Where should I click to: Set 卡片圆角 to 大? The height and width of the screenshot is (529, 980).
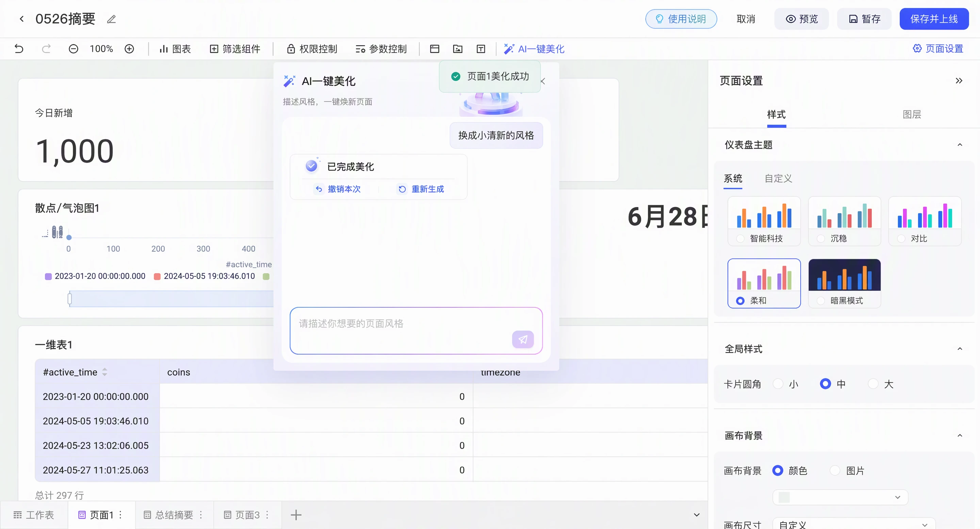[873, 384]
